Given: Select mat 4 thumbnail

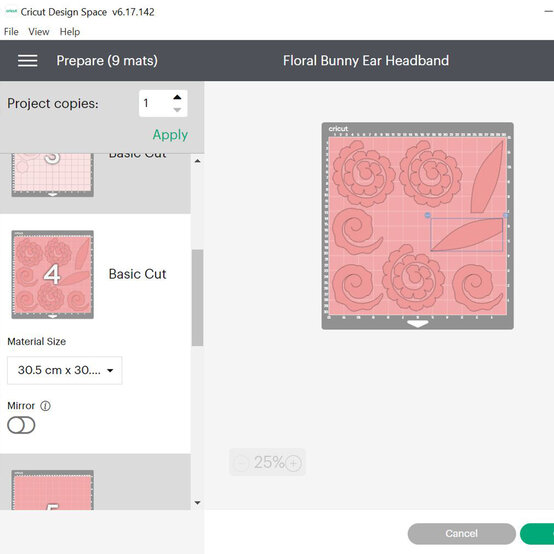Looking at the screenshot, I should pyautogui.click(x=53, y=275).
